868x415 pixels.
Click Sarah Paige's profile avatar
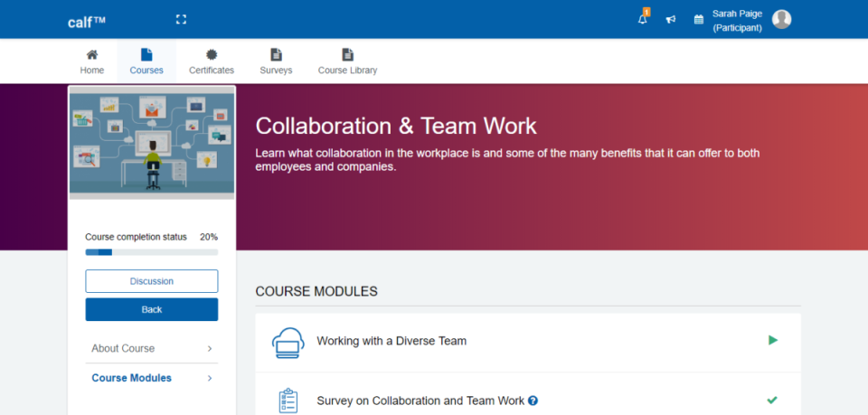tap(781, 19)
